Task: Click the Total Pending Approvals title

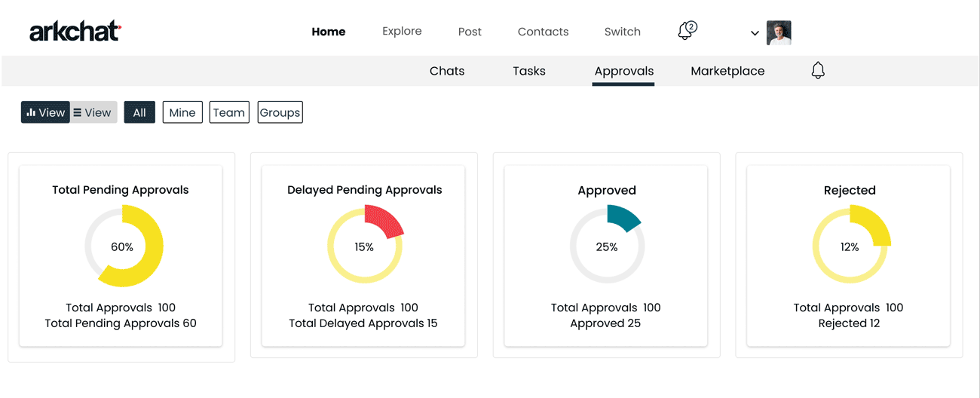Action: pyautogui.click(x=121, y=190)
